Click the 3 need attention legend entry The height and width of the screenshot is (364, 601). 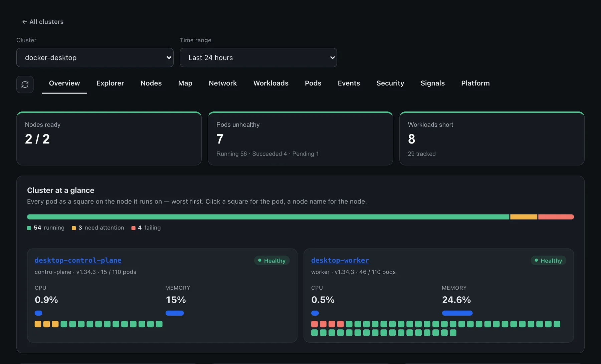coord(98,228)
